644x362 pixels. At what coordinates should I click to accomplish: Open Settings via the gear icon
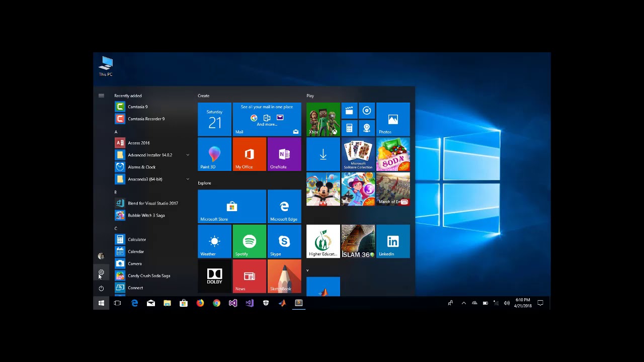click(x=101, y=273)
